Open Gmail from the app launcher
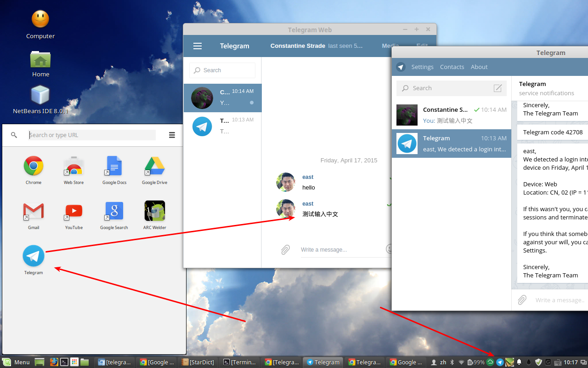The image size is (588, 368). point(34,211)
